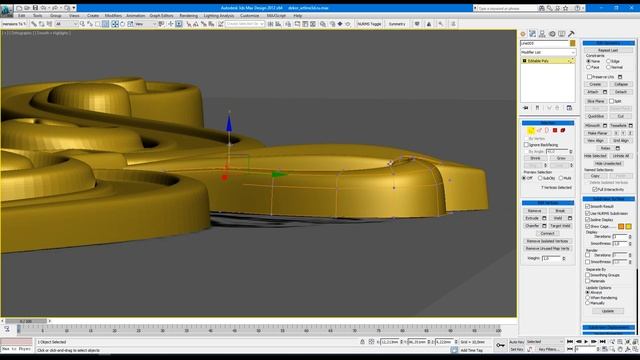The image size is (640, 360).
Task: Click Pin Stack icon below modifier stack
Action: click(526, 108)
